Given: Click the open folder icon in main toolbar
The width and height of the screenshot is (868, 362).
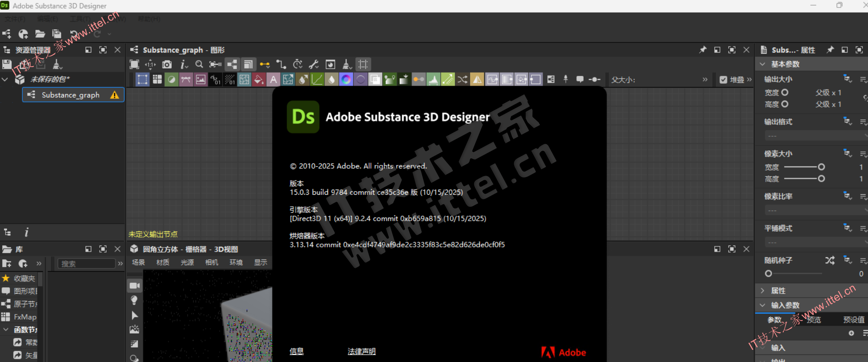Looking at the screenshot, I should point(40,34).
